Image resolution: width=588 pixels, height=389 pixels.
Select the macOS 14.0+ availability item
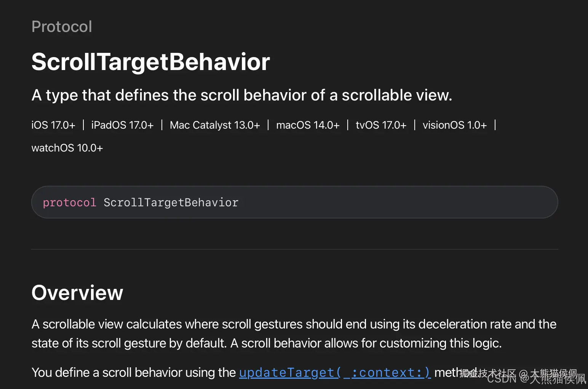point(308,125)
